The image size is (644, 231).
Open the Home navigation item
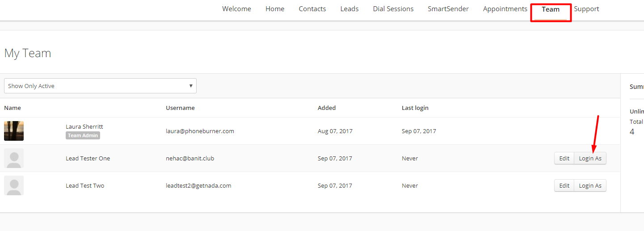[275, 9]
